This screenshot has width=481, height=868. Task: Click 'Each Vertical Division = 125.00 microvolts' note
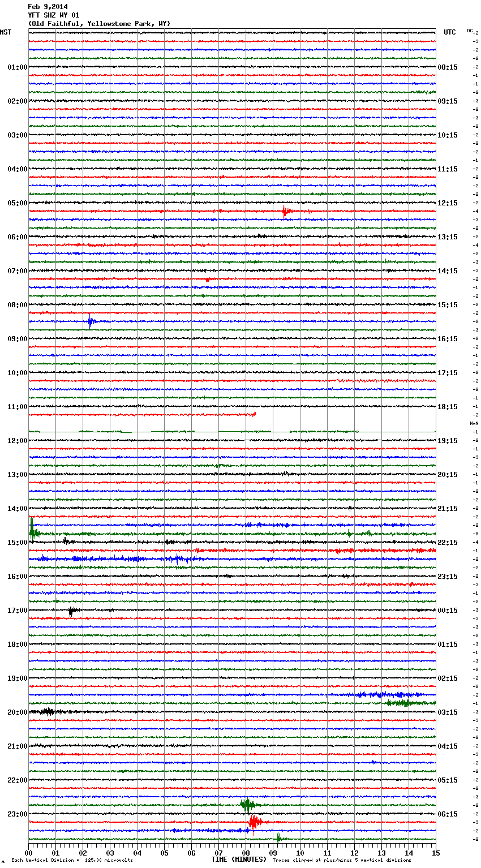click(72, 861)
